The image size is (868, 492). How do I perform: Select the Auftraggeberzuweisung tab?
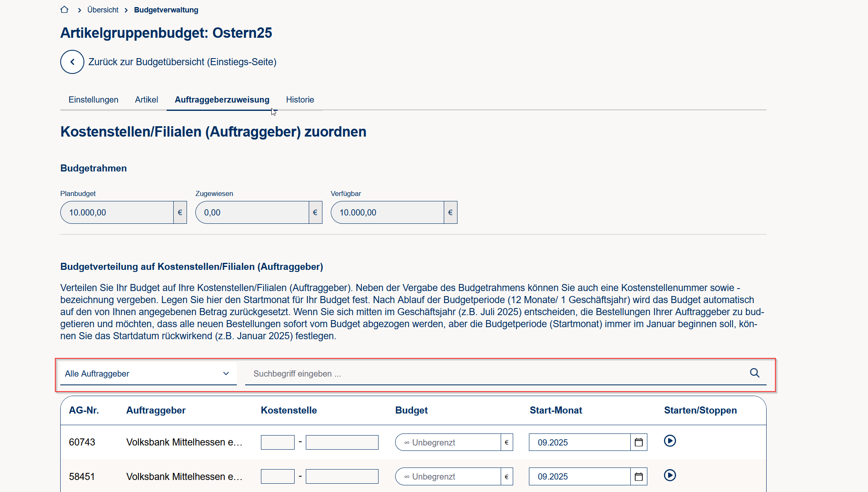click(x=222, y=100)
